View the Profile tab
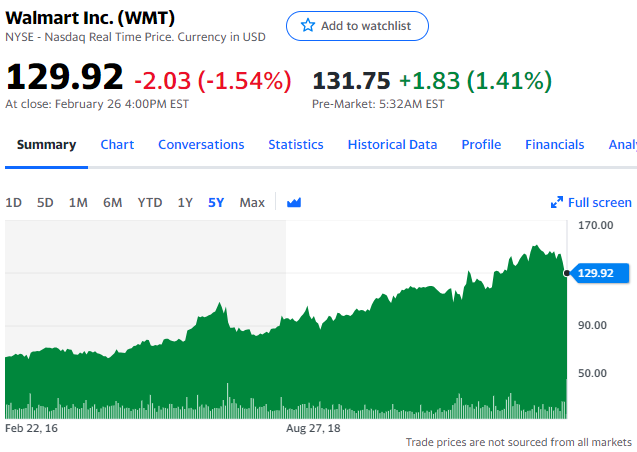The height and width of the screenshot is (452, 637). 481,145
